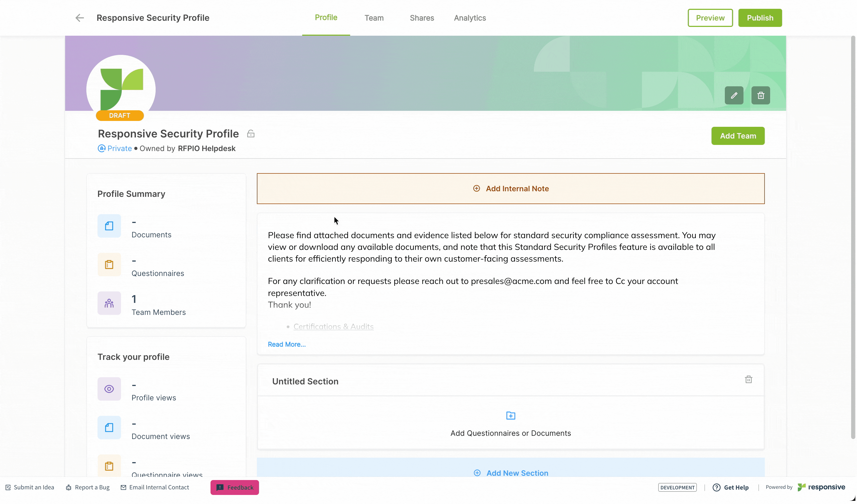Click the plus icon beside Add Internal Note
The image size is (857, 504).
476,189
